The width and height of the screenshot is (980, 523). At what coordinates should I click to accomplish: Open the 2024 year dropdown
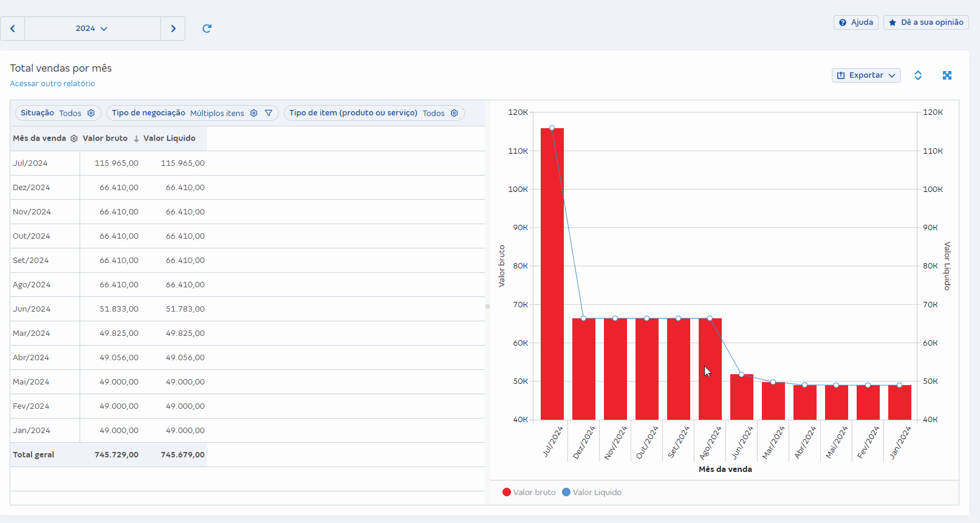(x=92, y=29)
